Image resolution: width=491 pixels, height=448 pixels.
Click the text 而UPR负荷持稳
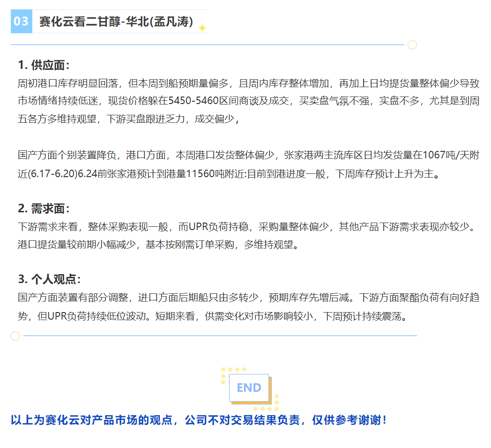point(213,226)
